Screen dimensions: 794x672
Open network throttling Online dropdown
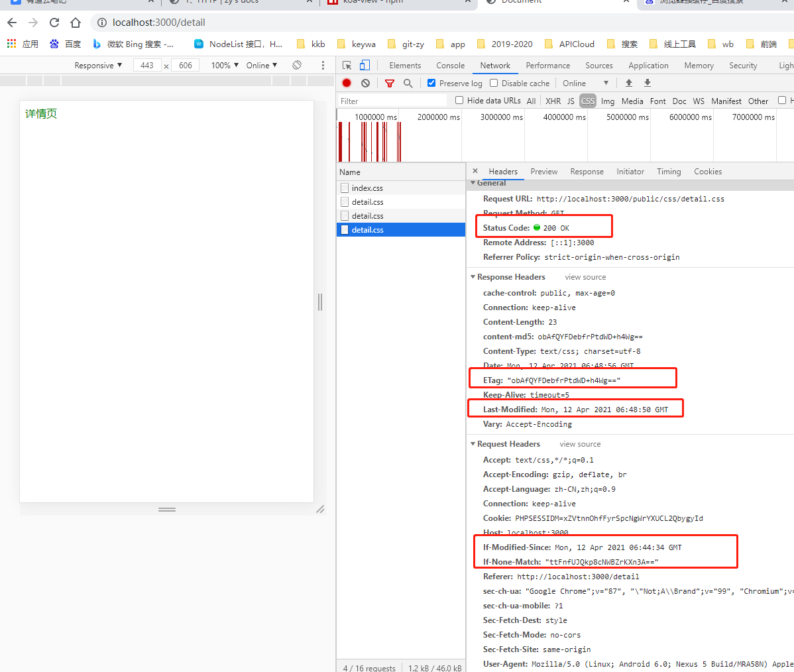[585, 83]
